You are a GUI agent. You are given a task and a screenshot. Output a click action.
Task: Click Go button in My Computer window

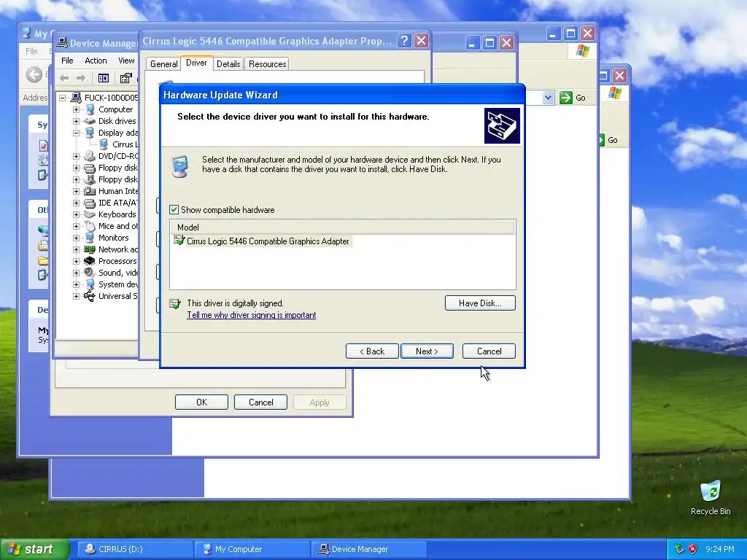point(573,98)
